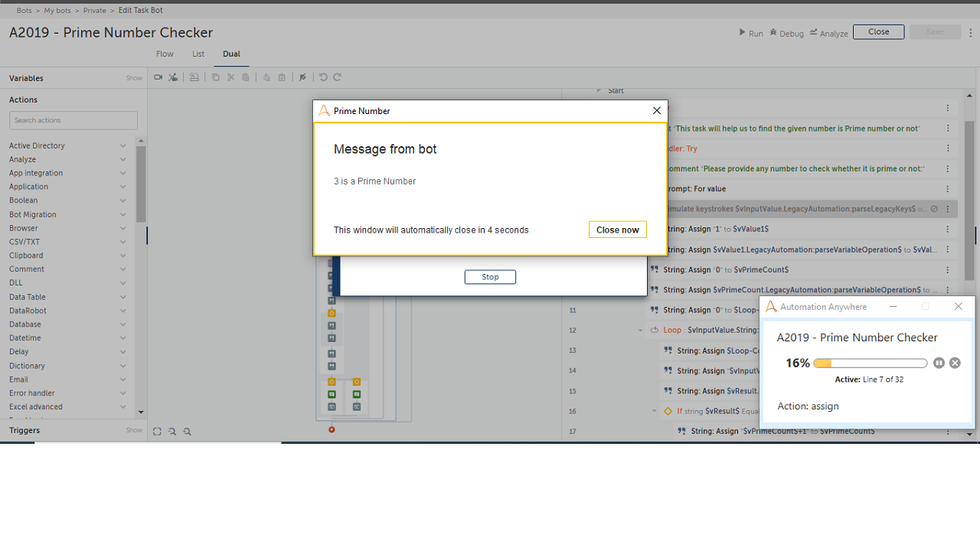Pause the bot run in Automation Anywhere window
The height and width of the screenshot is (551, 980).
point(939,363)
